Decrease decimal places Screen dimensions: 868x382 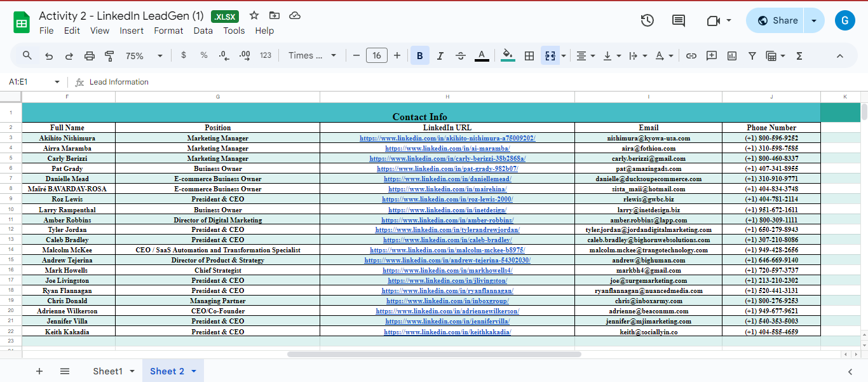click(224, 56)
